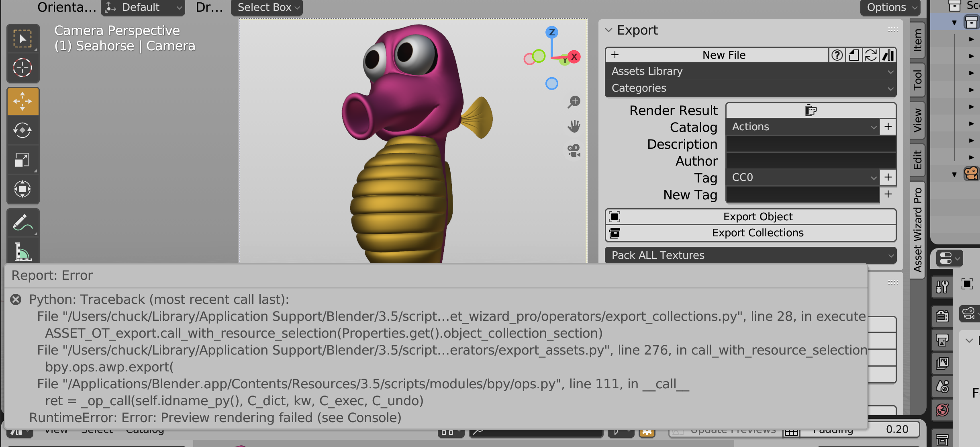Click the asset library books icon
Viewport: 980px width, 447px height.
(x=888, y=55)
